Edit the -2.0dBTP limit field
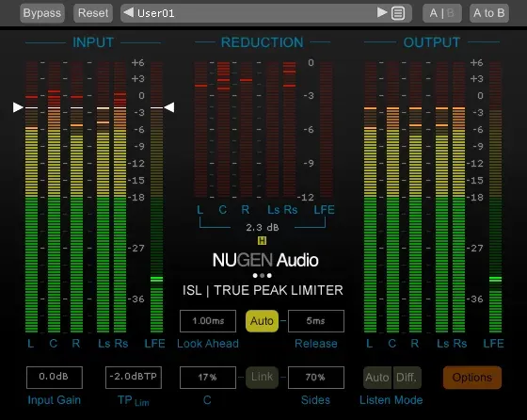Image resolution: width=527 pixels, height=420 pixels. click(134, 378)
